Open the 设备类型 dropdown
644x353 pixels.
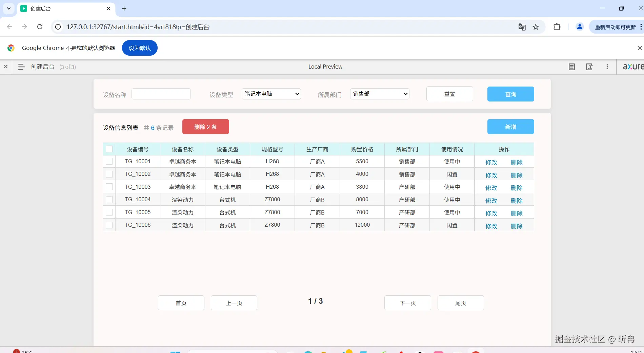[271, 94]
